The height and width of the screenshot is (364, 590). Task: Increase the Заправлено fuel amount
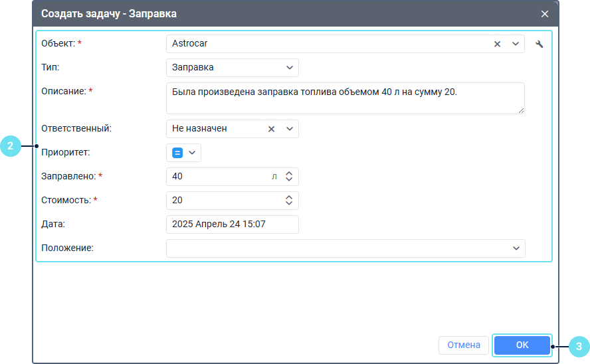pyautogui.click(x=289, y=173)
